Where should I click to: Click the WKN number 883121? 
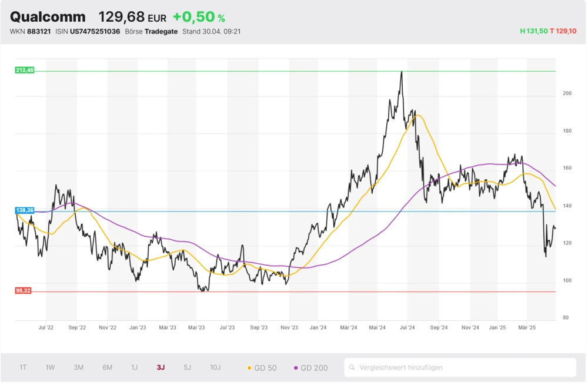tap(39, 31)
